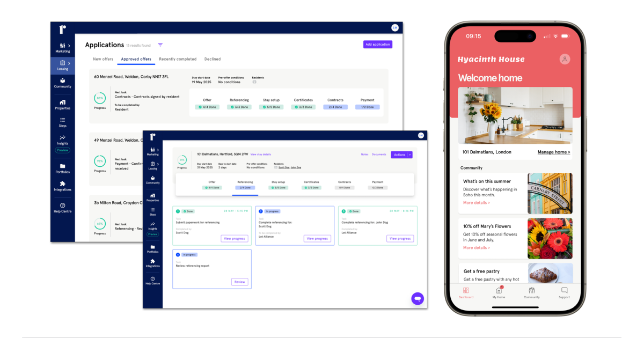Viewport: 644px width, 338px height.
Task: Tap the kitchen photo in phone app
Action: 515,116
